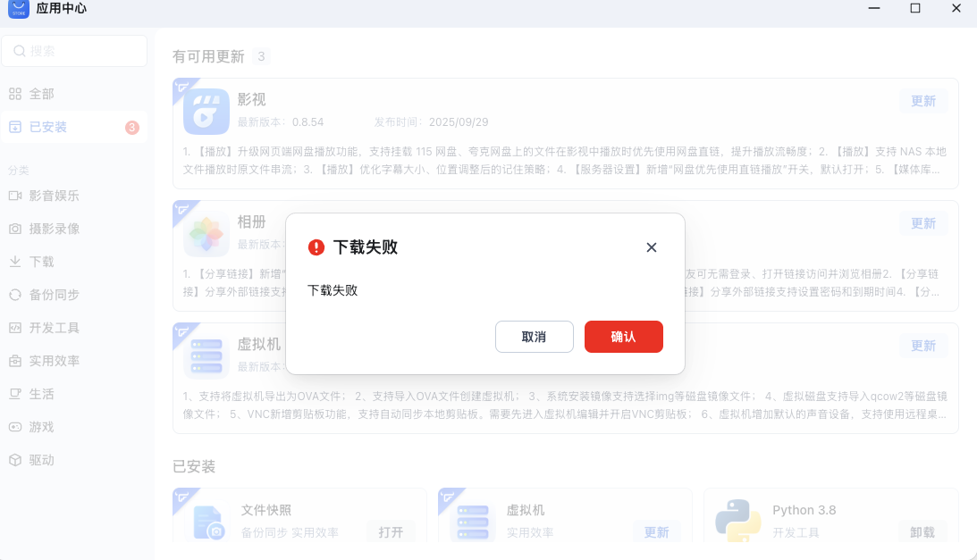Viewport: 977px width, 560px height.
Task: Click the Python 3.8 logo icon
Action: (738, 521)
